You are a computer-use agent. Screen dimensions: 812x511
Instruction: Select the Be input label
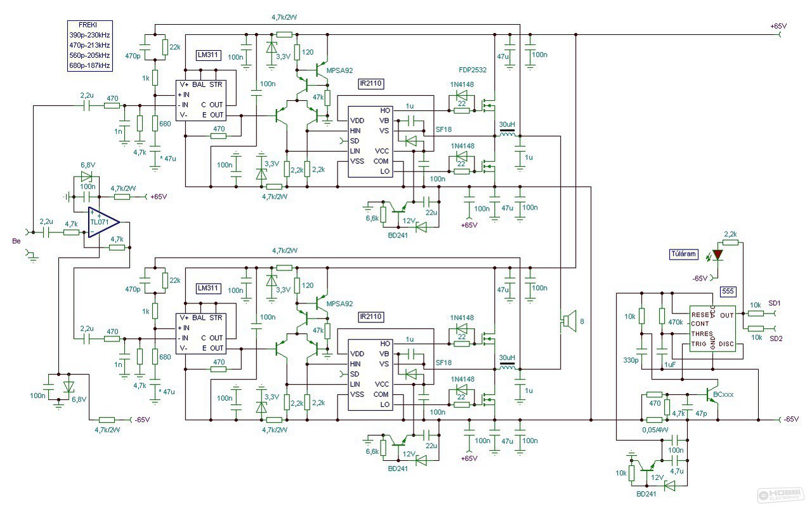[x=15, y=241]
